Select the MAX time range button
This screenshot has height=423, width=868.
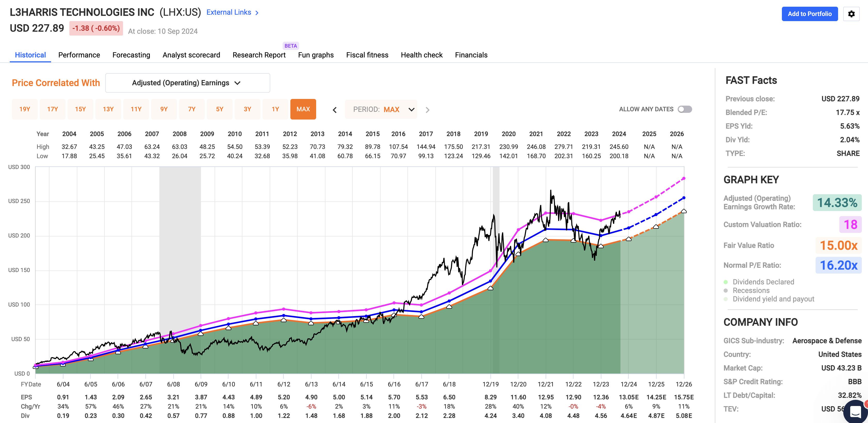[303, 109]
